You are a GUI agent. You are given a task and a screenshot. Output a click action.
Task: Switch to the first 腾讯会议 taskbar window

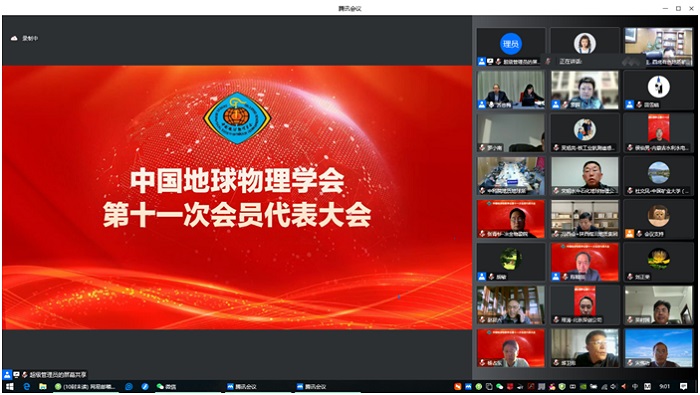point(242,387)
